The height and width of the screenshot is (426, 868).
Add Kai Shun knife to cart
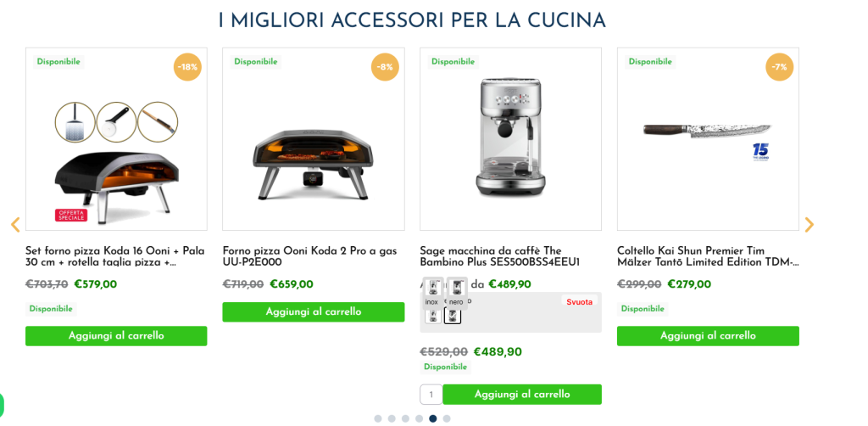click(708, 336)
